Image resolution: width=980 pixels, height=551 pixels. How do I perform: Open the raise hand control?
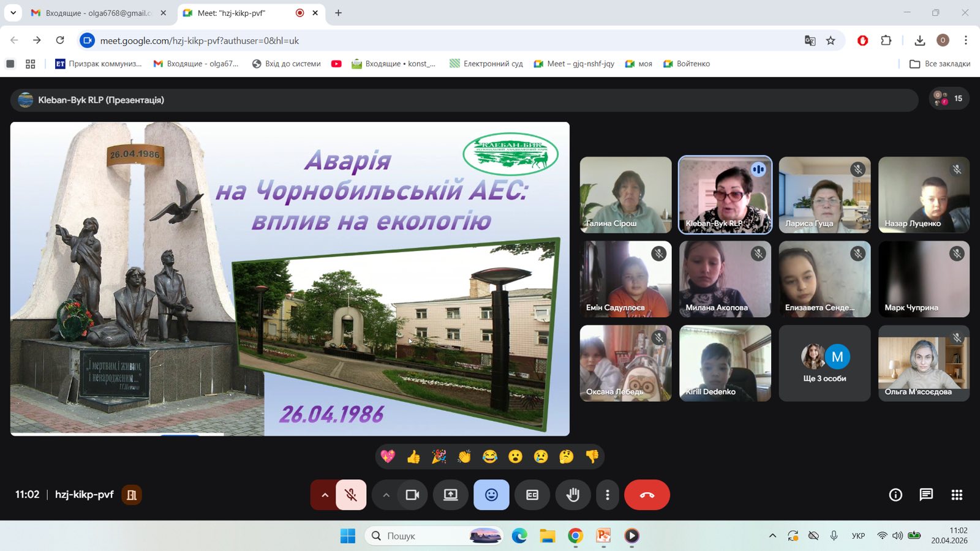[573, 495]
